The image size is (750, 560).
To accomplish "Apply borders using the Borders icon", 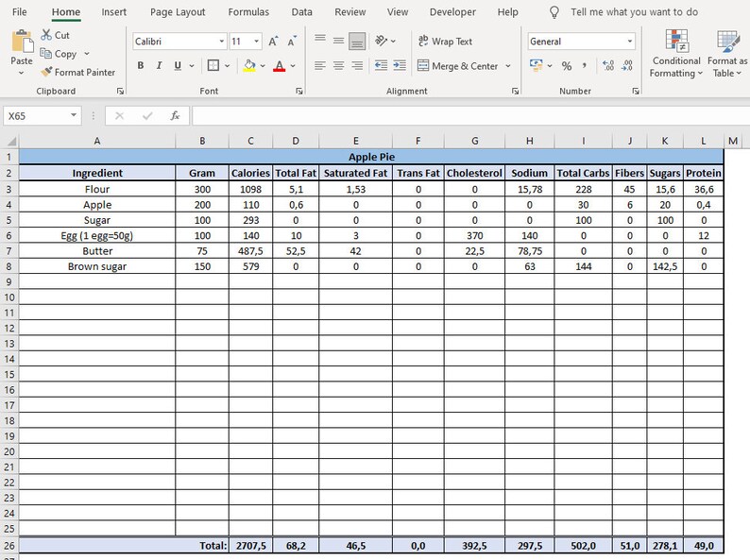I will 213,65.
